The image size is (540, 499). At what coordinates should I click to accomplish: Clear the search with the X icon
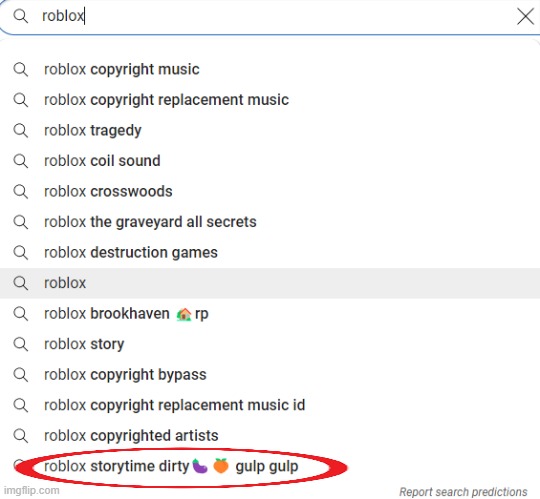click(526, 17)
